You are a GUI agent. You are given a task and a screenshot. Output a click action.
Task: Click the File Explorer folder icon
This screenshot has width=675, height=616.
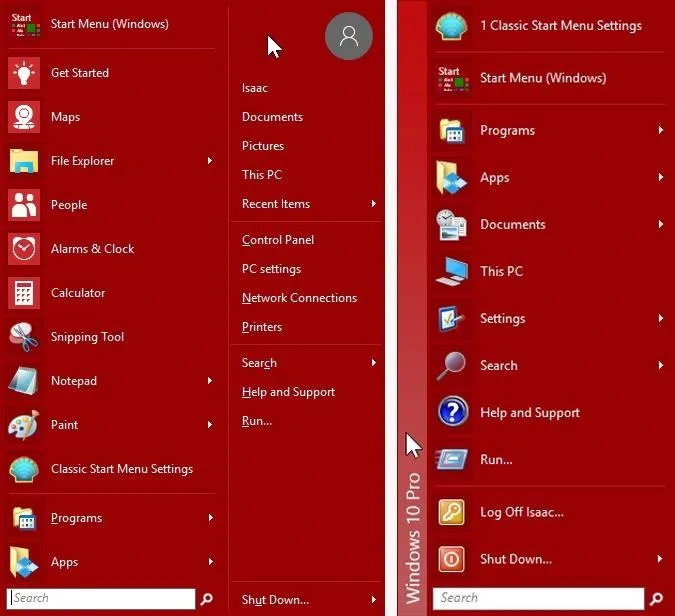(24, 161)
